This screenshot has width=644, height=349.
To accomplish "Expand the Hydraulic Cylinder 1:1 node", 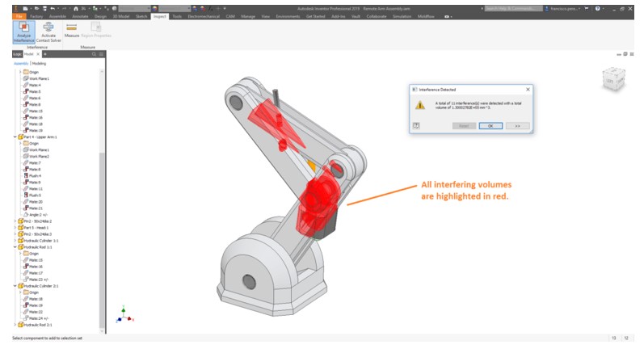I will (16, 241).
